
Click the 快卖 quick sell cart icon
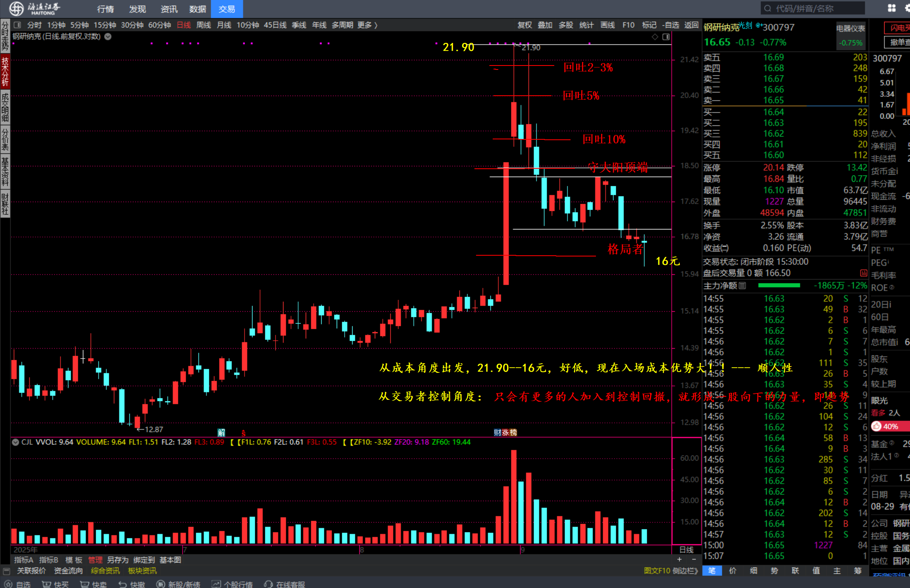(x=85, y=584)
